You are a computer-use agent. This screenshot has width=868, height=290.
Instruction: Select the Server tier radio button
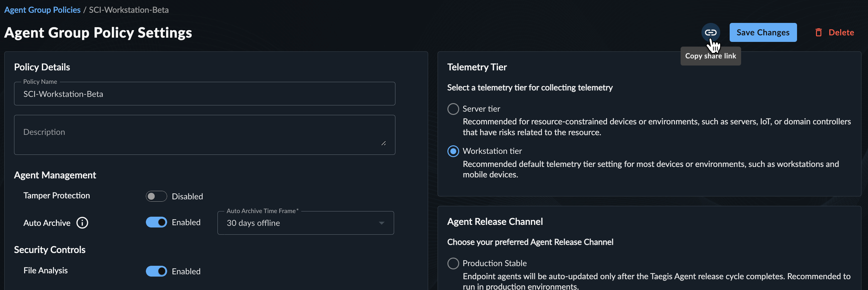[x=453, y=109]
